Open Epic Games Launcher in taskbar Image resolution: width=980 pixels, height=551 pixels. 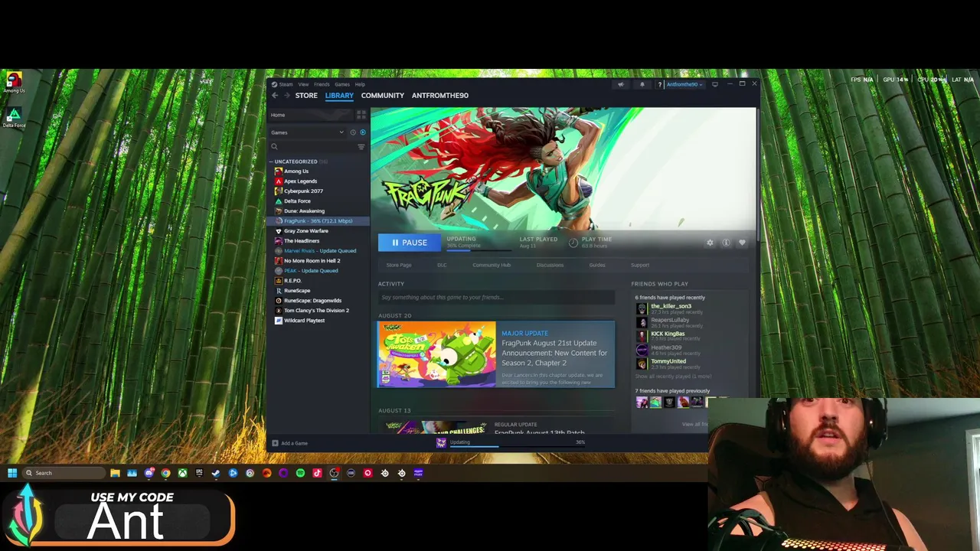[x=199, y=473]
